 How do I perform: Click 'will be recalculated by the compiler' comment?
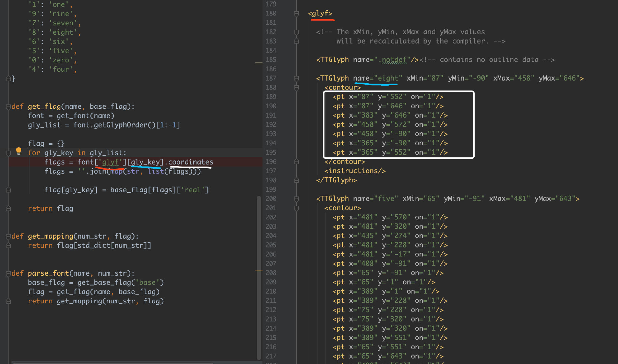coord(412,41)
